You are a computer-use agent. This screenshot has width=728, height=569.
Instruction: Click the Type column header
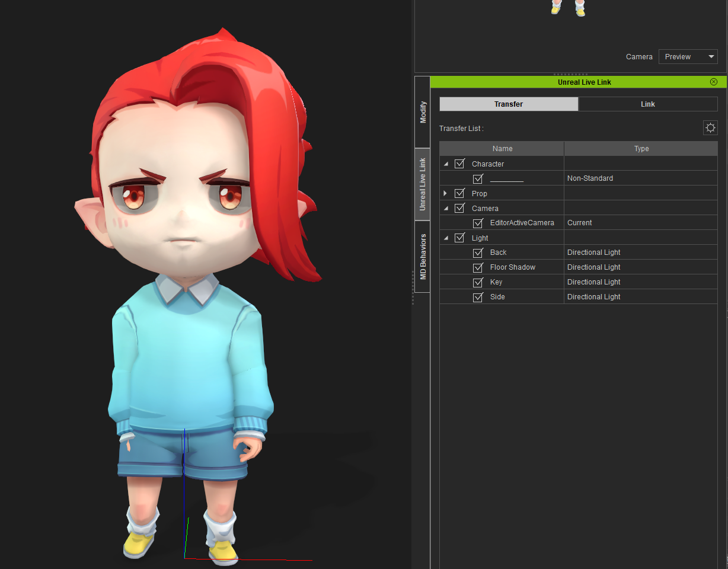[641, 149]
